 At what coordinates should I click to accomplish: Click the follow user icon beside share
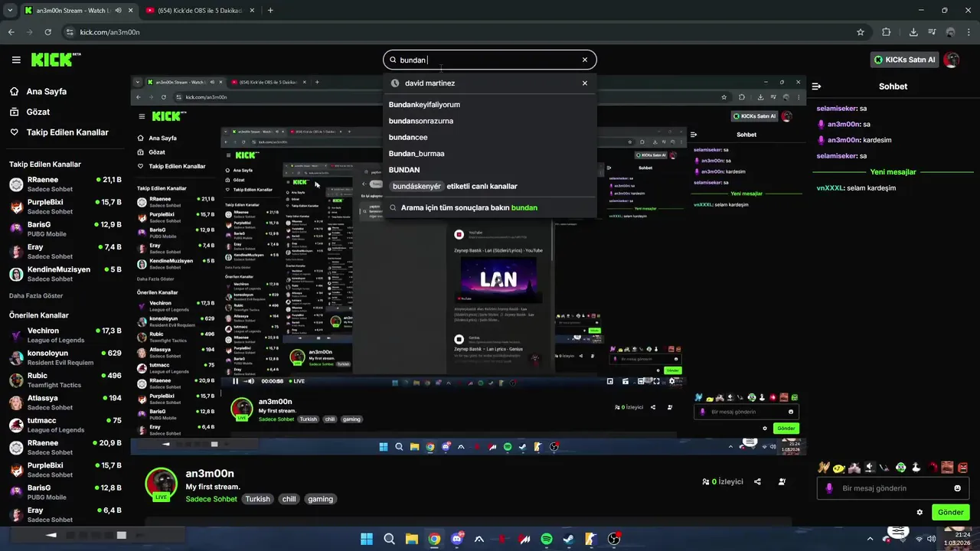[x=782, y=482]
